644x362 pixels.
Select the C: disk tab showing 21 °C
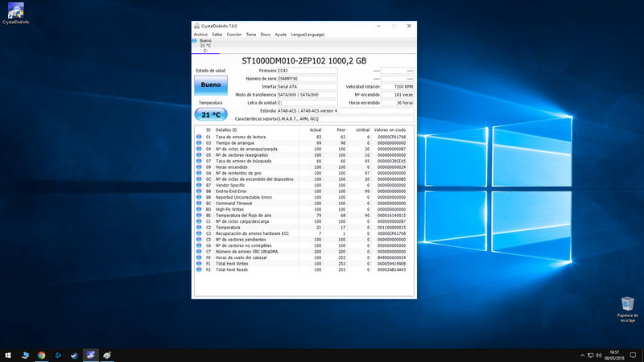pyautogui.click(x=206, y=46)
